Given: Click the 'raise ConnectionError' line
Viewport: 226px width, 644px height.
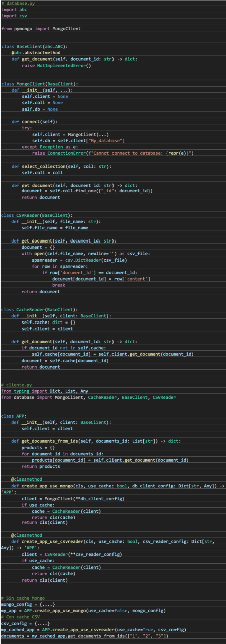Looking at the screenshot, I should click(x=113, y=152).
